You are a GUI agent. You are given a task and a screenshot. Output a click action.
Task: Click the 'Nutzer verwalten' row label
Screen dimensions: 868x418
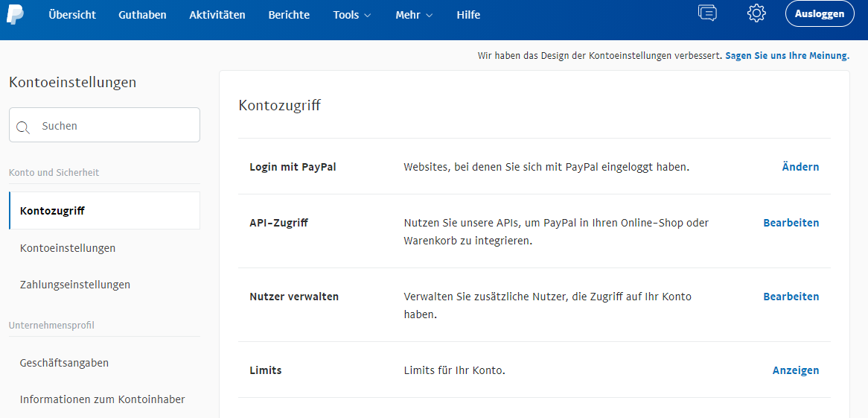(x=294, y=297)
